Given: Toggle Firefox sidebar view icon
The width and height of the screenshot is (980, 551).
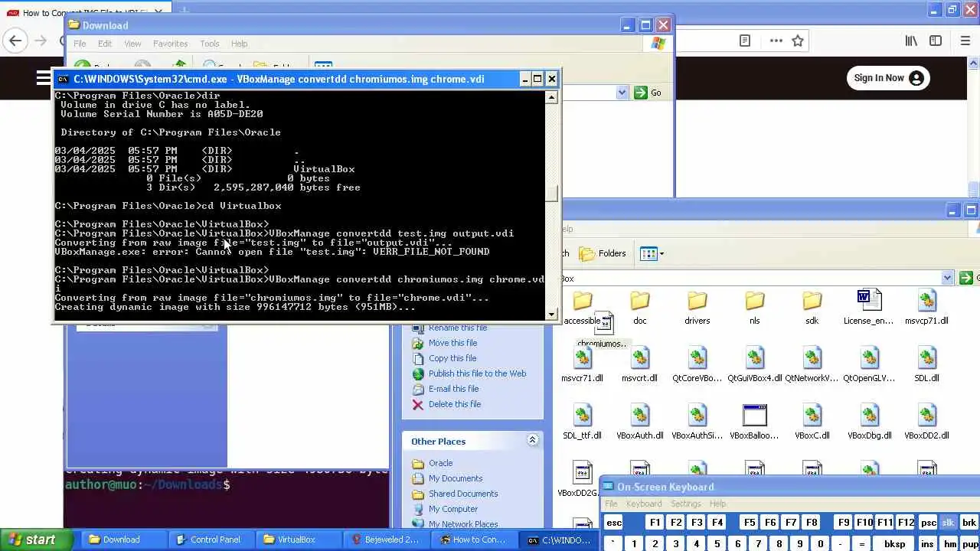Looking at the screenshot, I should tap(936, 41).
